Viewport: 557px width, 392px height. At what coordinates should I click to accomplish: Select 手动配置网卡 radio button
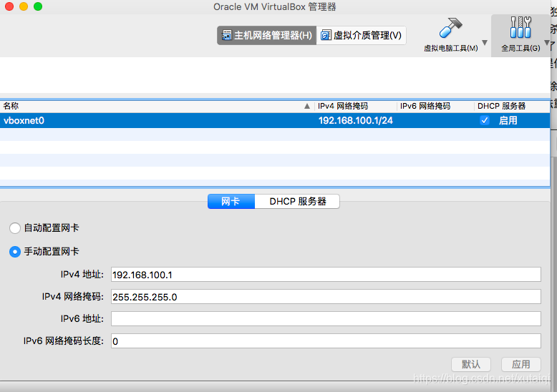click(x=15, y=252)
